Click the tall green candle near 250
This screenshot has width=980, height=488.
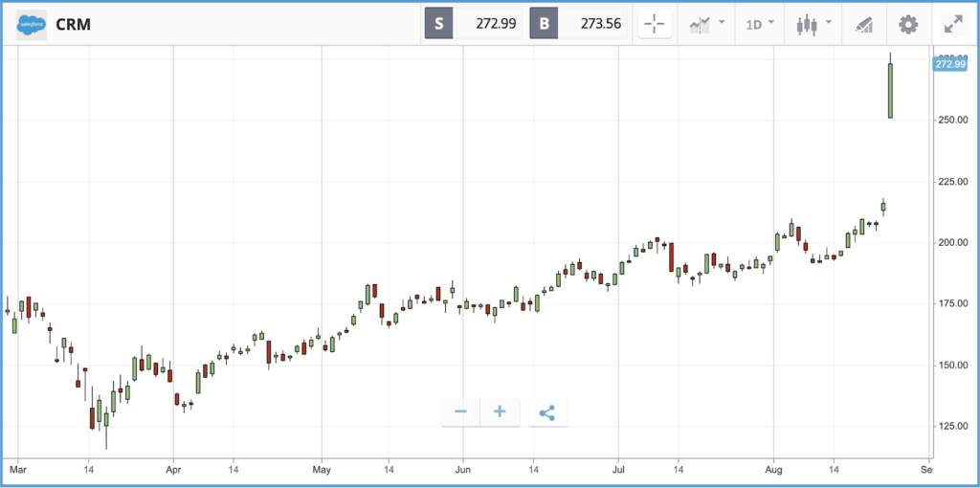[x=890, y=91]
